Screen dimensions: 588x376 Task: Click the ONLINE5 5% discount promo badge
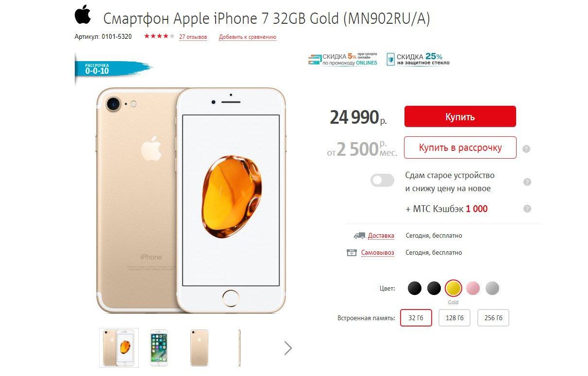(343, 59)
